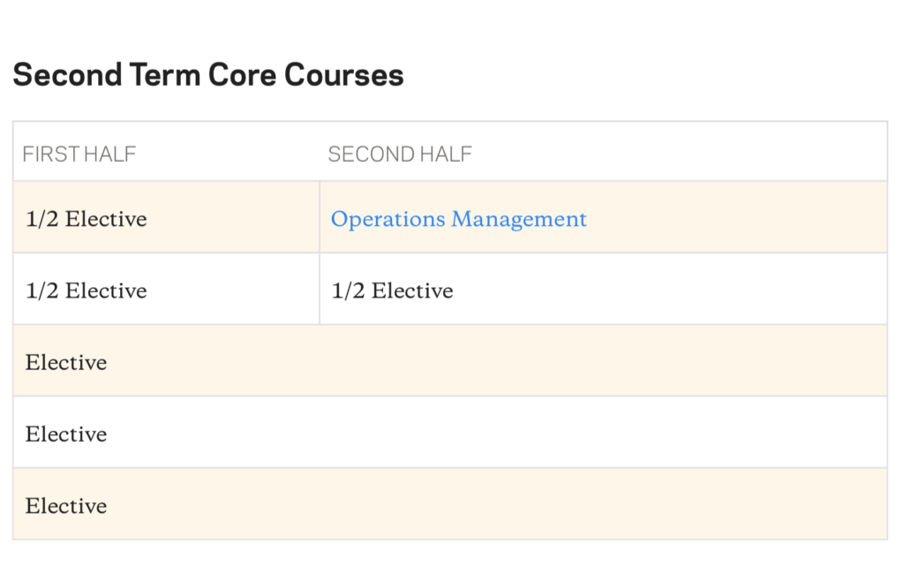Click the word Core in the heading

(242, 75)
